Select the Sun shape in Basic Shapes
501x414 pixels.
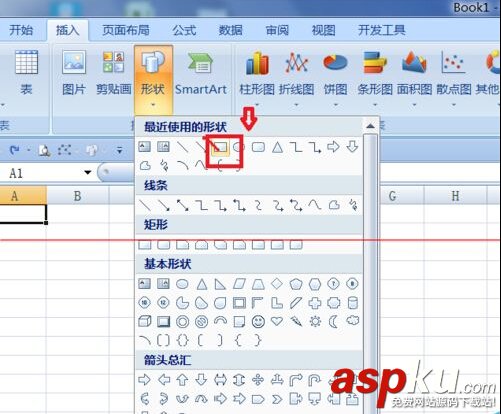click(315, 322)
